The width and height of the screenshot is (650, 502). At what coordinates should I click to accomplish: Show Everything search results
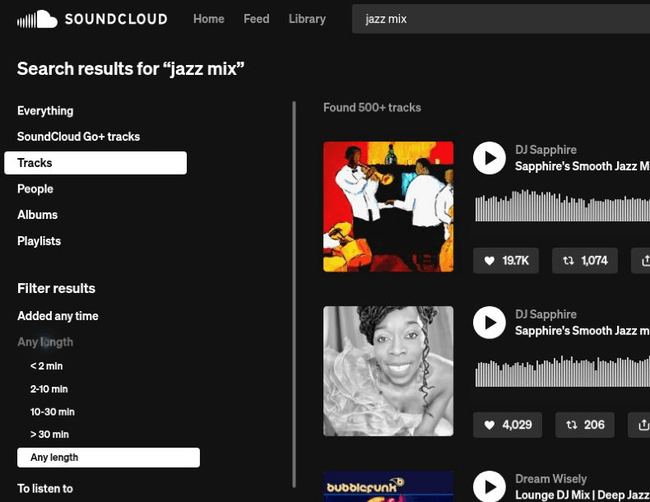tap(45, 111)
